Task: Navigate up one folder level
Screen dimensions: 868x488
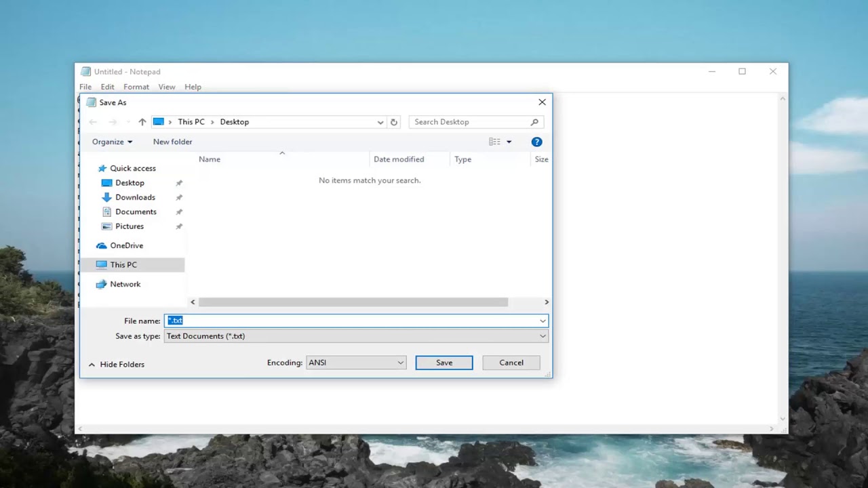Action: [x=142, y=121]
